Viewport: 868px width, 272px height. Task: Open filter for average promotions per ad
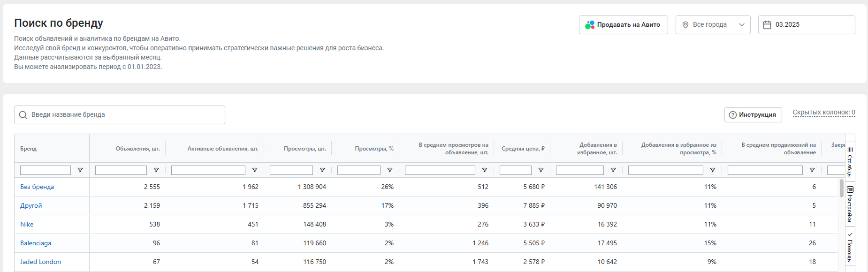[x=812, y=170]
